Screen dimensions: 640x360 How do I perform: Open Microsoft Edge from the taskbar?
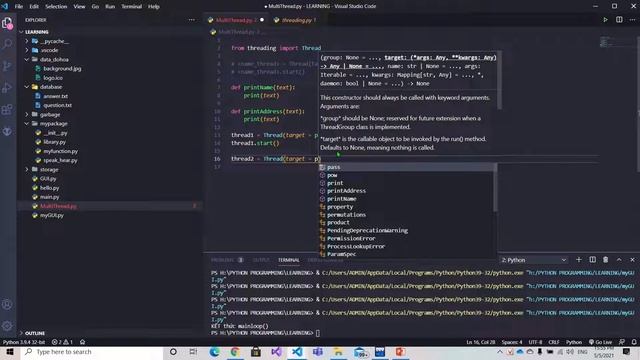[x=214, y=352]
